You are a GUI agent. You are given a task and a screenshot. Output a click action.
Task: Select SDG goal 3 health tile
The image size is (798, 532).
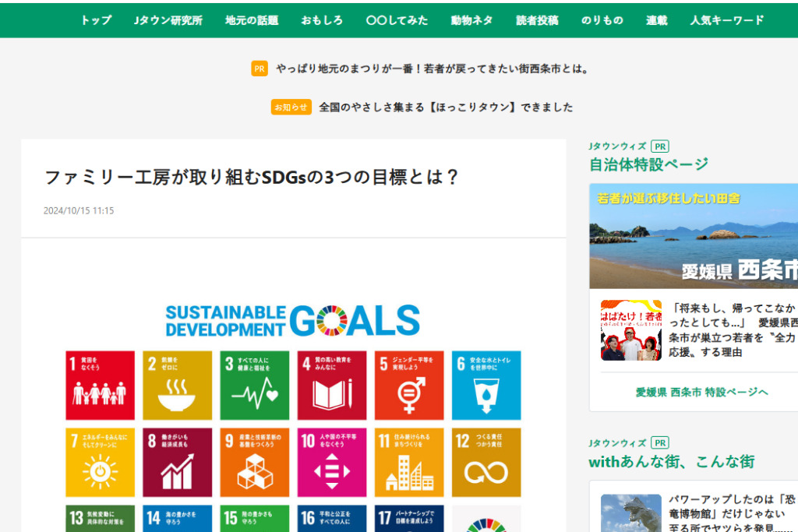[255, 386]
